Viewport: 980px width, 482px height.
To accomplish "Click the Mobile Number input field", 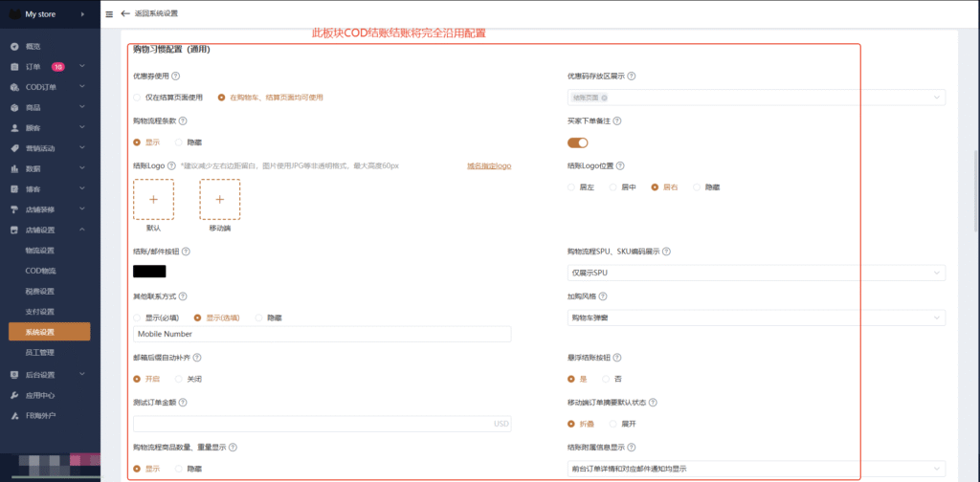I will click(x=323, y=334).
